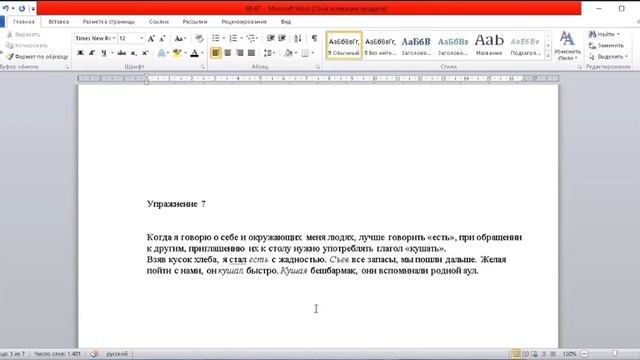Create a multilevel list

[251, 38]
